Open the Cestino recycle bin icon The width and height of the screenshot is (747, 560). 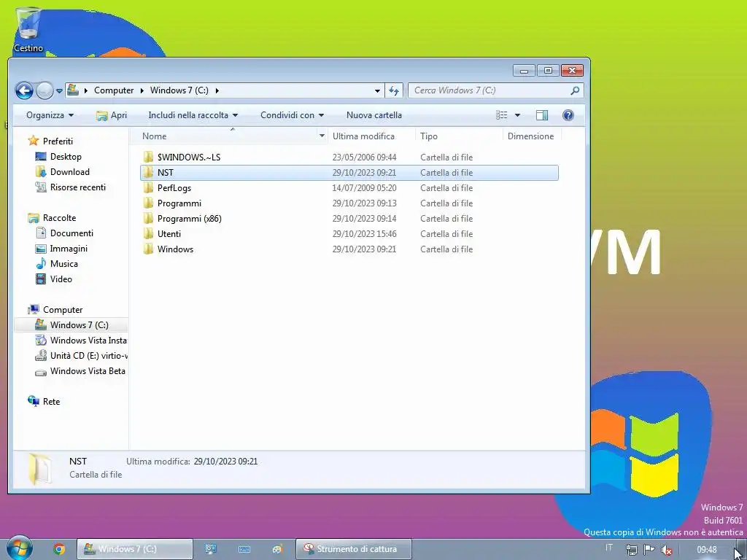28,29
